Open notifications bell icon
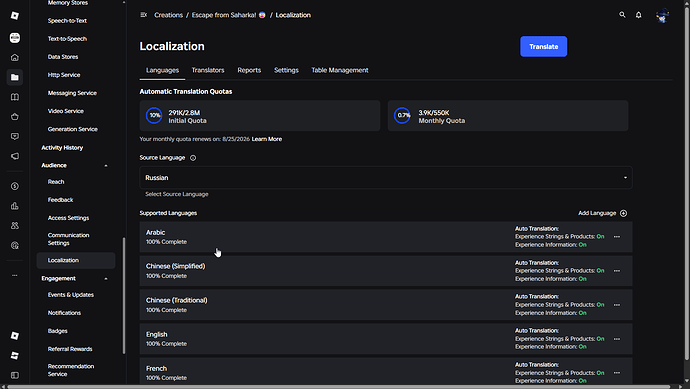Image resolution: width=690 pixels, height=389 pixels. [x=639, y=15]
